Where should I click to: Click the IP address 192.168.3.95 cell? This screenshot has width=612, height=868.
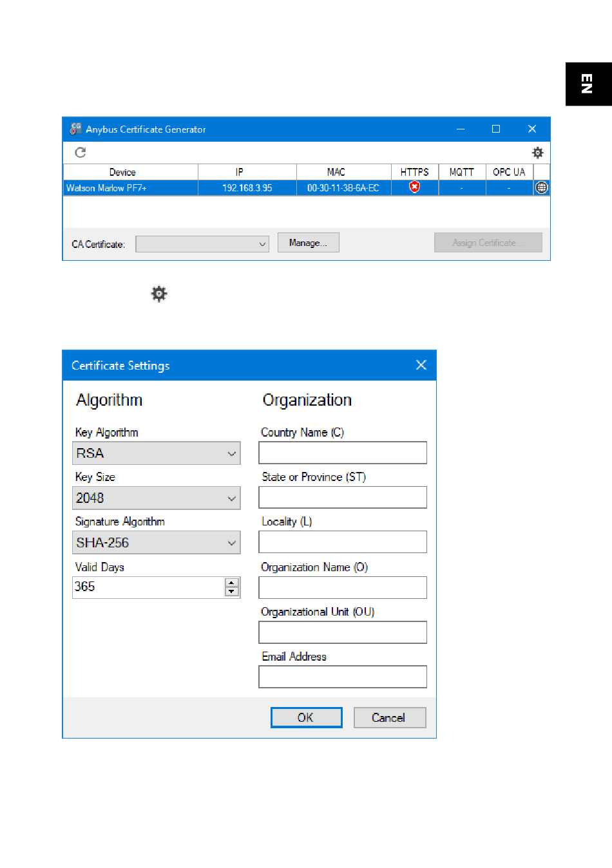coord(247,188)
